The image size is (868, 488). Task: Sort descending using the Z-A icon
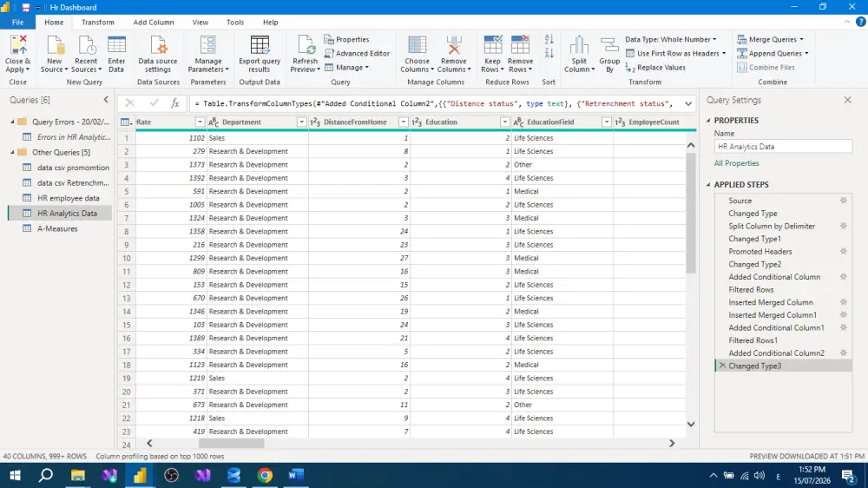pos(549,53)
